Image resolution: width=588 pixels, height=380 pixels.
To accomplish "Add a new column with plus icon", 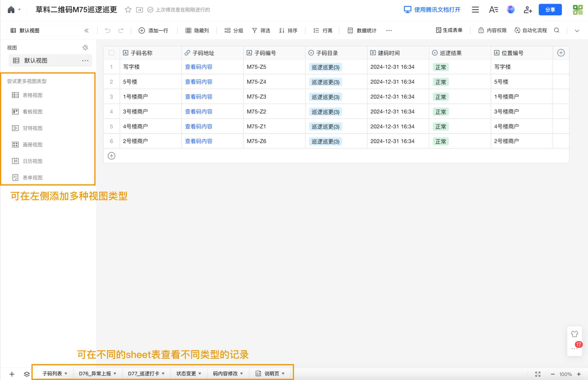I will 561,53.
